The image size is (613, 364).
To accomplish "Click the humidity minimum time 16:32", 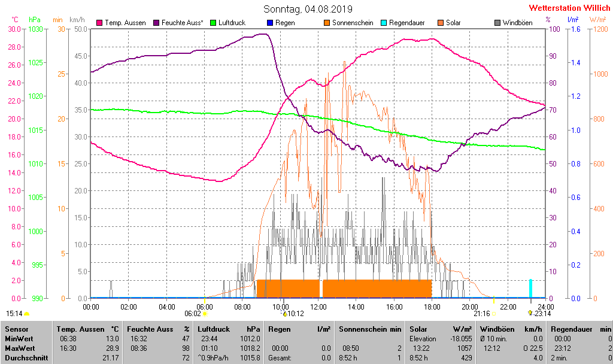I will pyautogui.click(x=139, y=339).
